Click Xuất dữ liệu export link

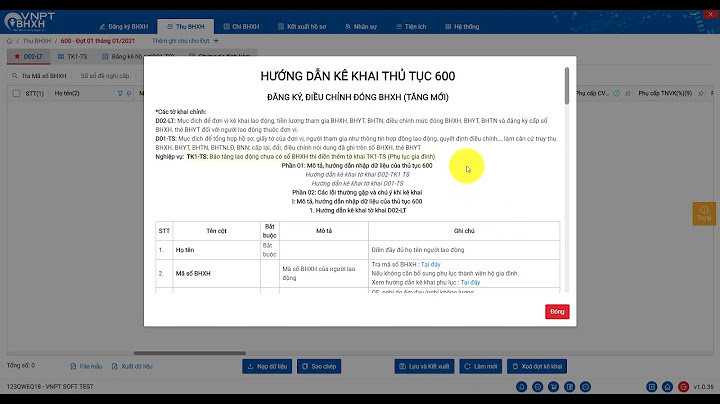click(132, 366)
